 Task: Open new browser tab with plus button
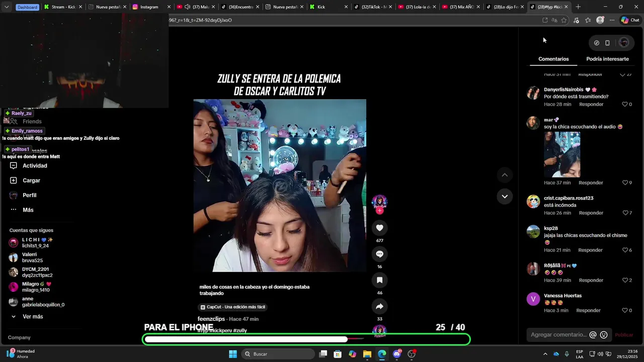pos(578,7)
